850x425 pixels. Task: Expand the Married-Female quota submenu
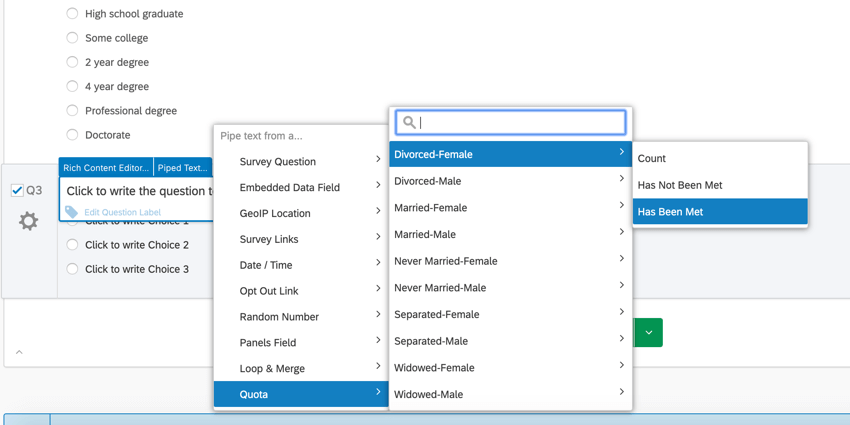click(510, 208)
